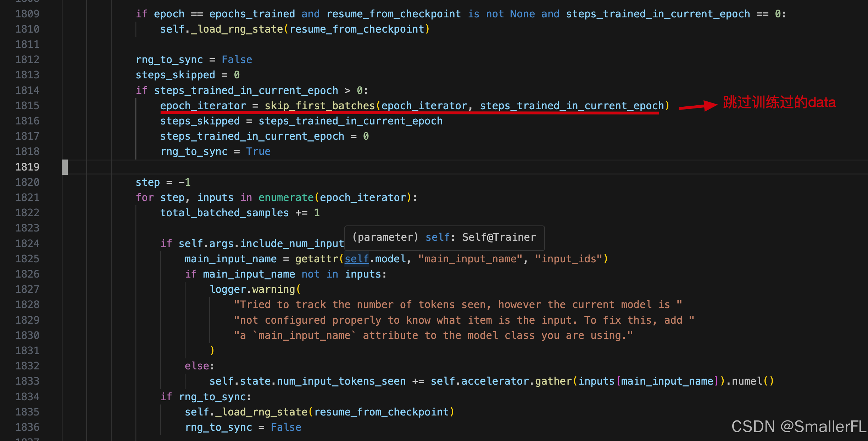Click epochs_trained on line 1809
The height and width of the screenshot is (441, 868).
(252, 14)
